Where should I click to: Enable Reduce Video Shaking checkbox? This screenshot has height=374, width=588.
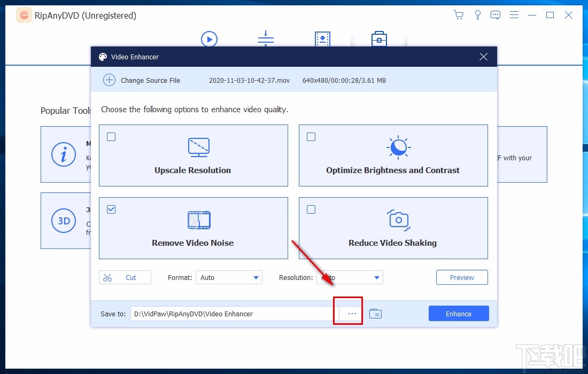[311, 209]
